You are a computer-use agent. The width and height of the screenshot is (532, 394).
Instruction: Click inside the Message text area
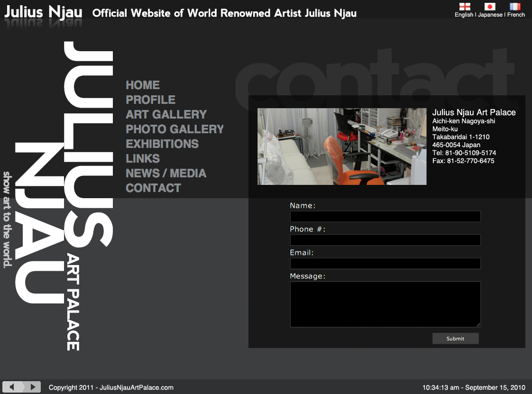(x=385, y=304)
